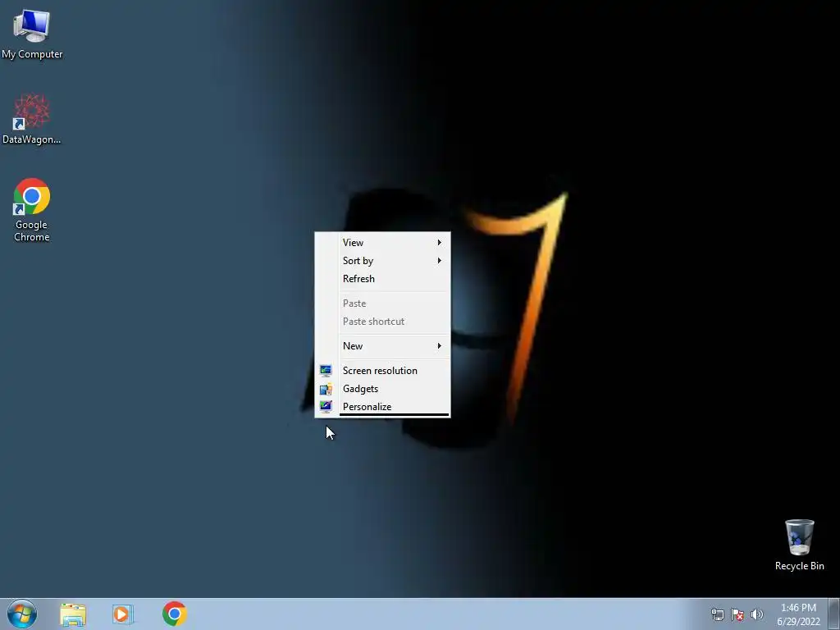This screenshot has width=840, height=630.
Task: Expand the New submenu
Action: 382,346
